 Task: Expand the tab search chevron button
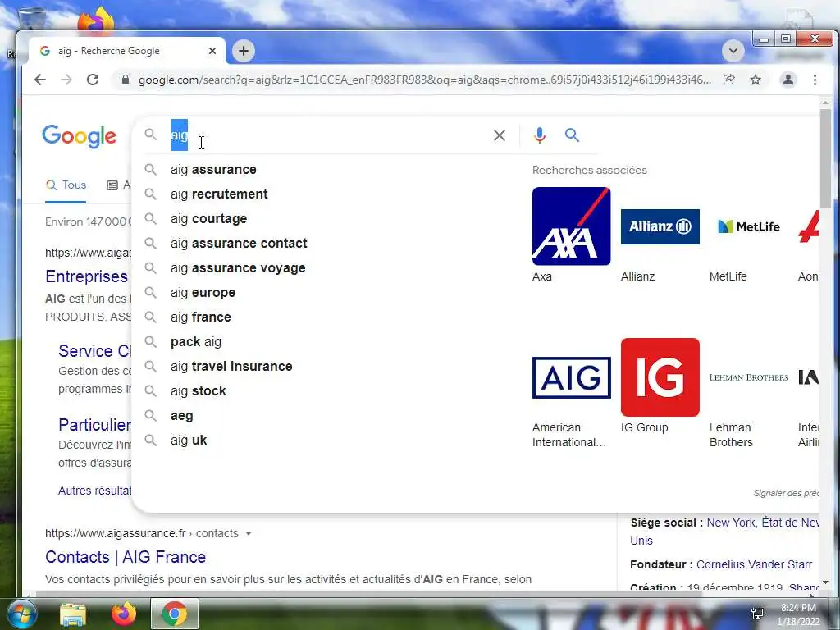pyautogui.click(x=733, y=51)
